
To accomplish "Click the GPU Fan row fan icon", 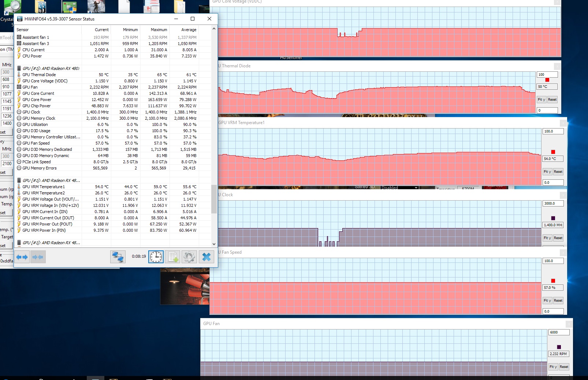I will [19, 87].
